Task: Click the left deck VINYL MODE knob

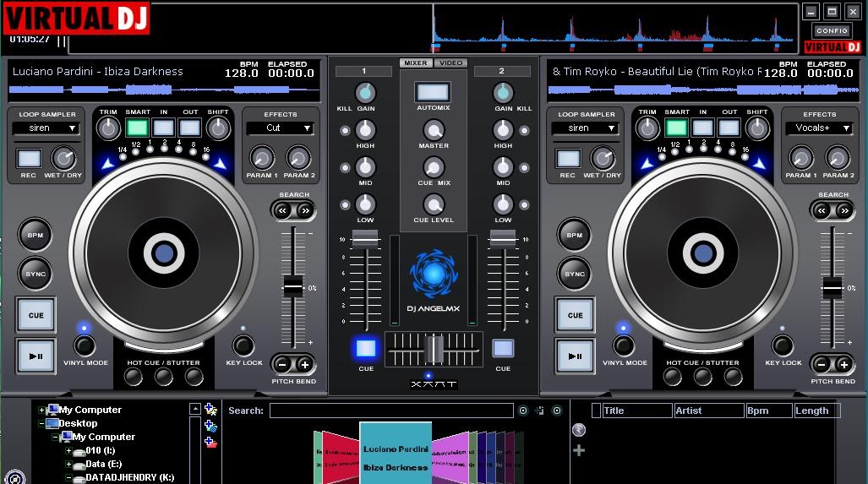Action: click(85, 345)
